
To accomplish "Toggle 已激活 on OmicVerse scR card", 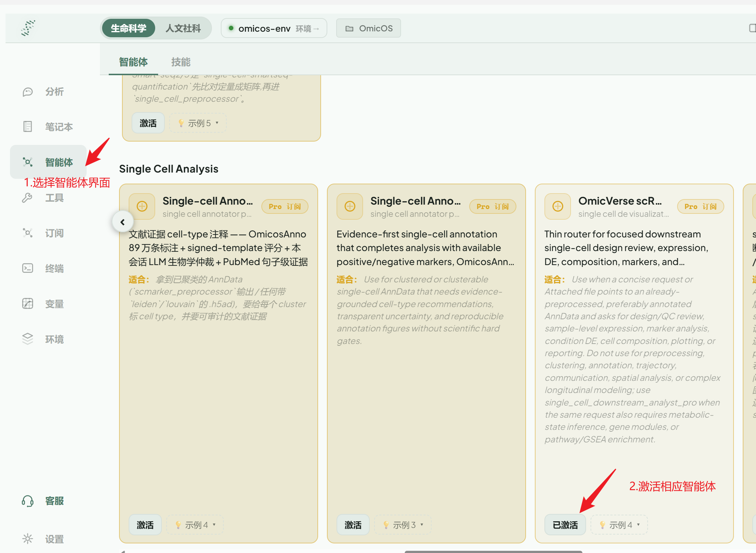I will pyautogui.click(x=565, y=525).
